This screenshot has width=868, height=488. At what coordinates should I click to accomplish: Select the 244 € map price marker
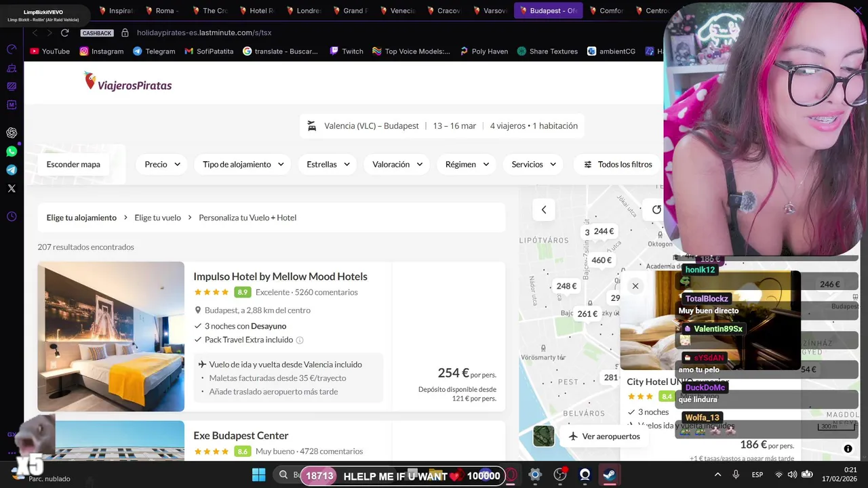[604, 231]
